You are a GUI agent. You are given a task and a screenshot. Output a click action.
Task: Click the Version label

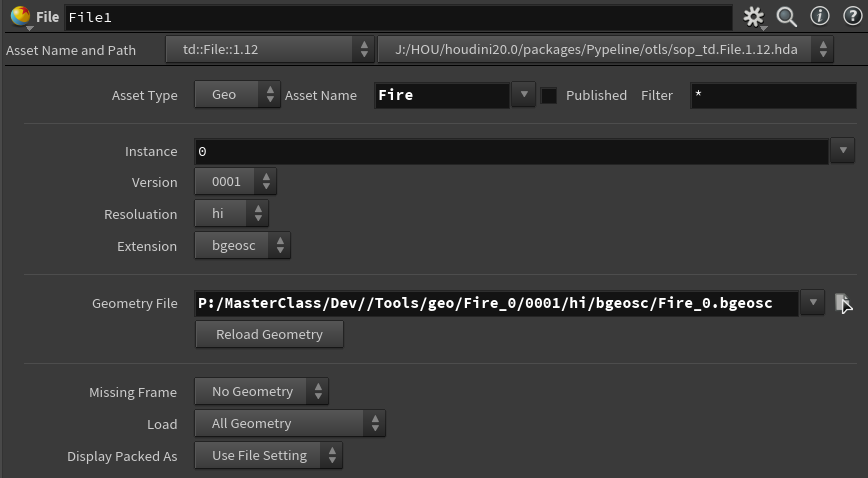(154, 182)
